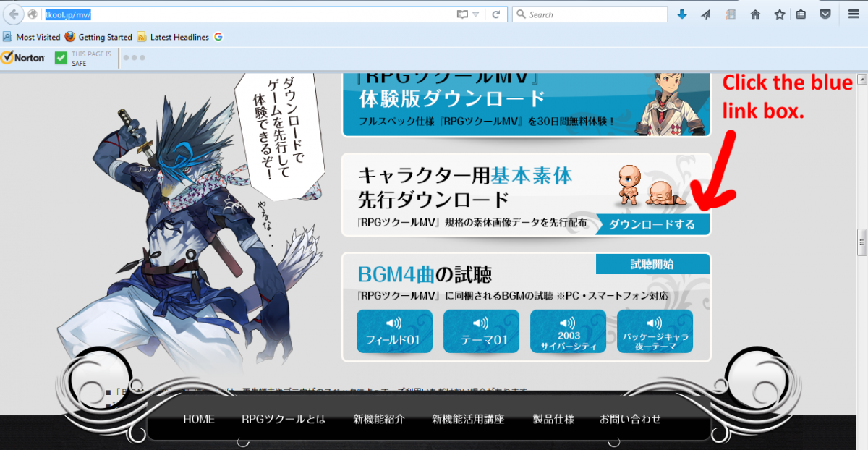Click the base body character sprites image
The height and width of the screenshot is (450, 868).
[651, 185]
